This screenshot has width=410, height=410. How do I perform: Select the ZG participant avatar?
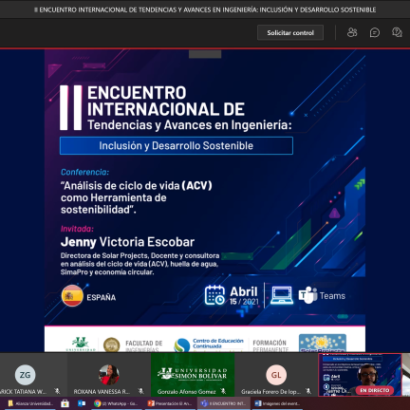[x=25, y=375]
